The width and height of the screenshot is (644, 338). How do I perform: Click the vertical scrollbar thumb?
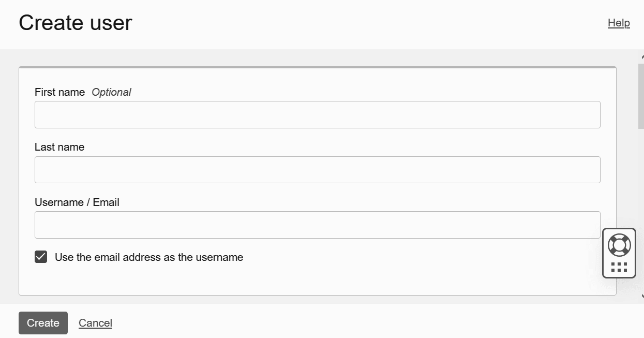[x=641, y=96]
